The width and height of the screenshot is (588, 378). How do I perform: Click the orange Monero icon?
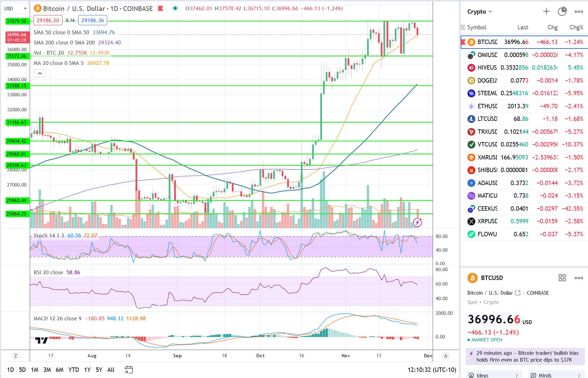coord(471,157)
